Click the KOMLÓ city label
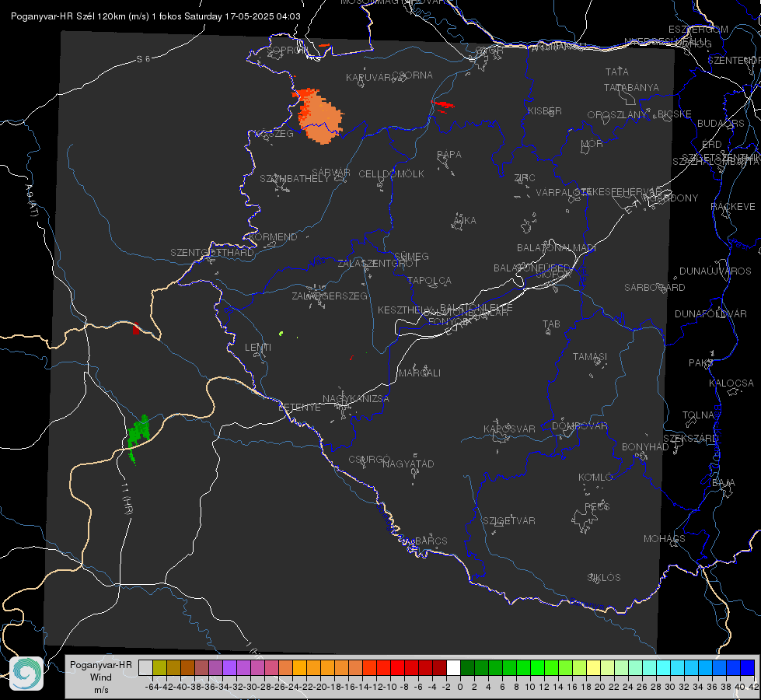 click(x=595, y=478)
